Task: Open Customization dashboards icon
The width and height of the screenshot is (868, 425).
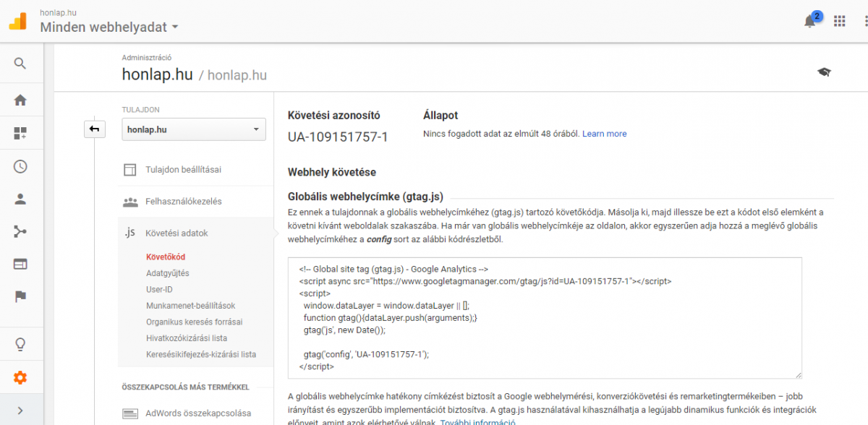Action: [x=20, y=133]
